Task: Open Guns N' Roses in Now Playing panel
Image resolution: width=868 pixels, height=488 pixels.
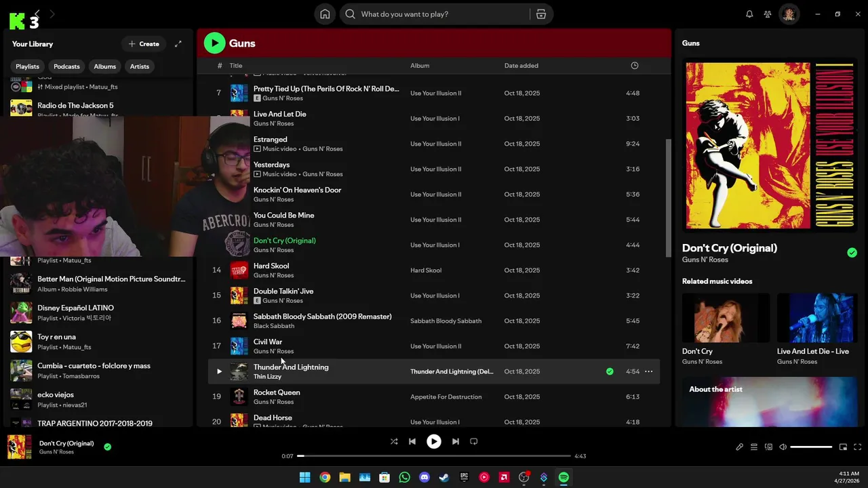Action: point(705,260)
